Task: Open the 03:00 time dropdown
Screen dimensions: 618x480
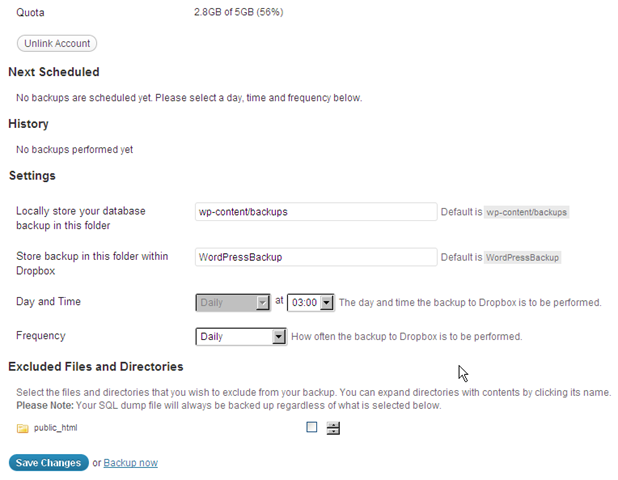Action: coord(310,302)
